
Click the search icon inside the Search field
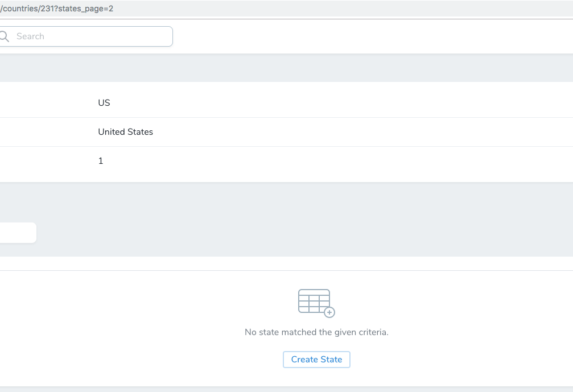point(3,36)
